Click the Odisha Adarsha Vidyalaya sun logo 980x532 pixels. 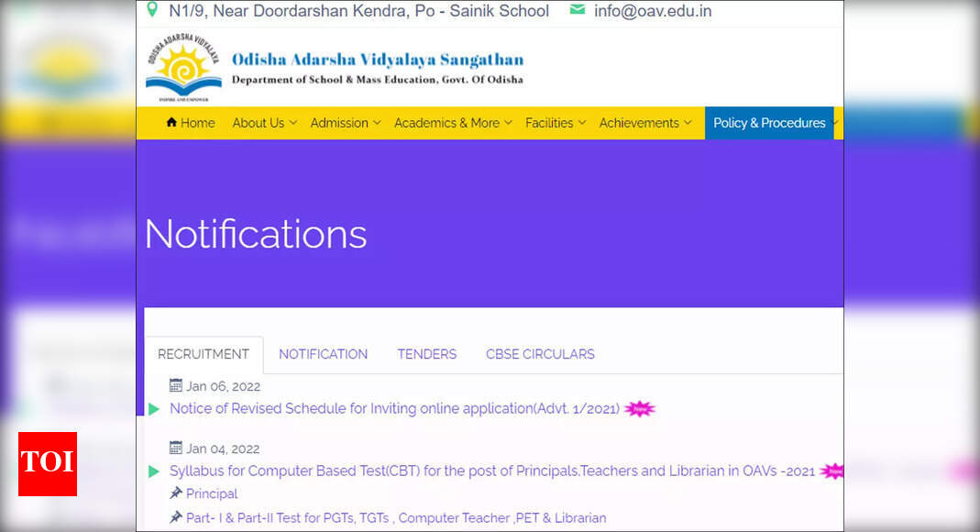point(183,68)
